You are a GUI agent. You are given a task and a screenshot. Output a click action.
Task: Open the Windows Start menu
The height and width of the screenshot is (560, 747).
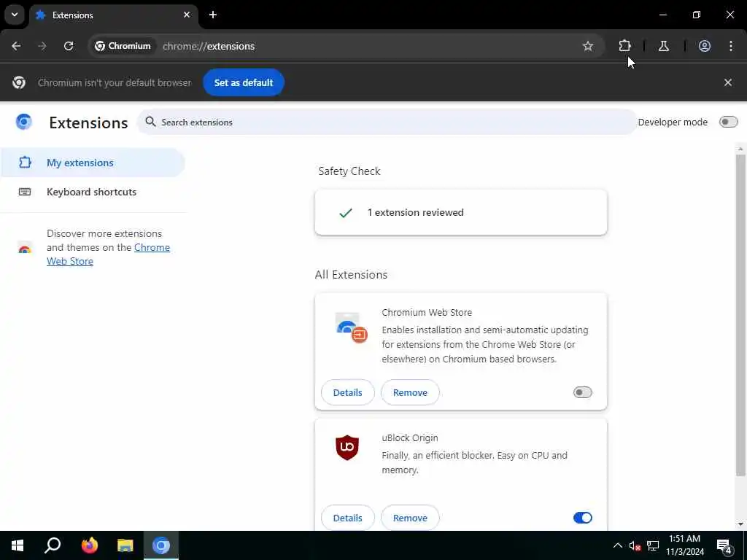tap(18, 545)
